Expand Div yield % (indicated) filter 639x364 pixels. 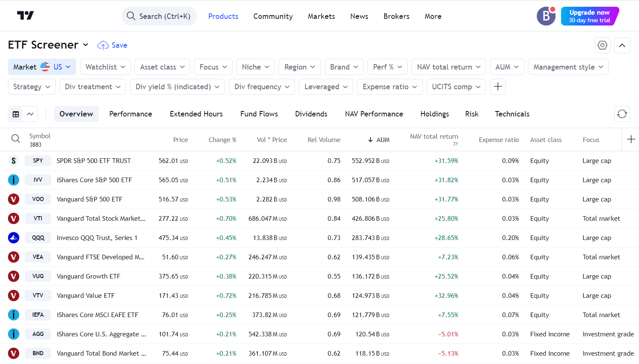[x=177, y=87]
